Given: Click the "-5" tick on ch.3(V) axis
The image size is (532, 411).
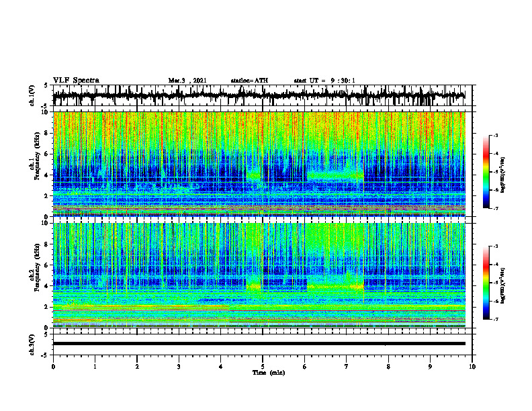Looking at the screenshot, I should click(x=44, y=355).
